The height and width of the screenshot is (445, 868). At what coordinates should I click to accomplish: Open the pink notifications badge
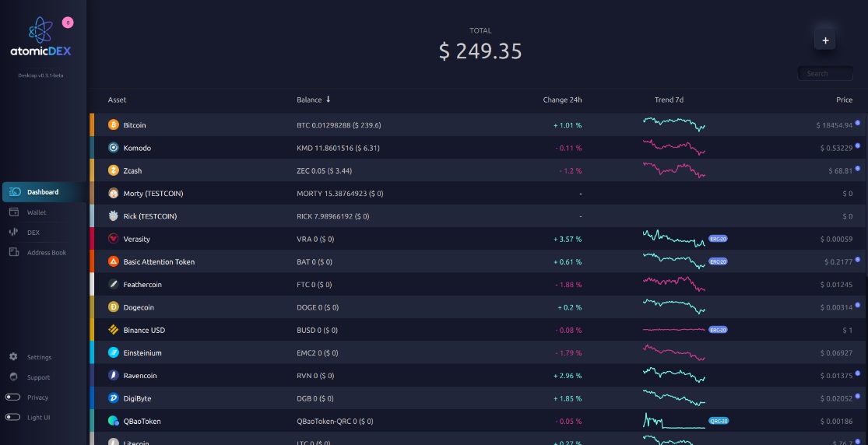pos(68,23)
